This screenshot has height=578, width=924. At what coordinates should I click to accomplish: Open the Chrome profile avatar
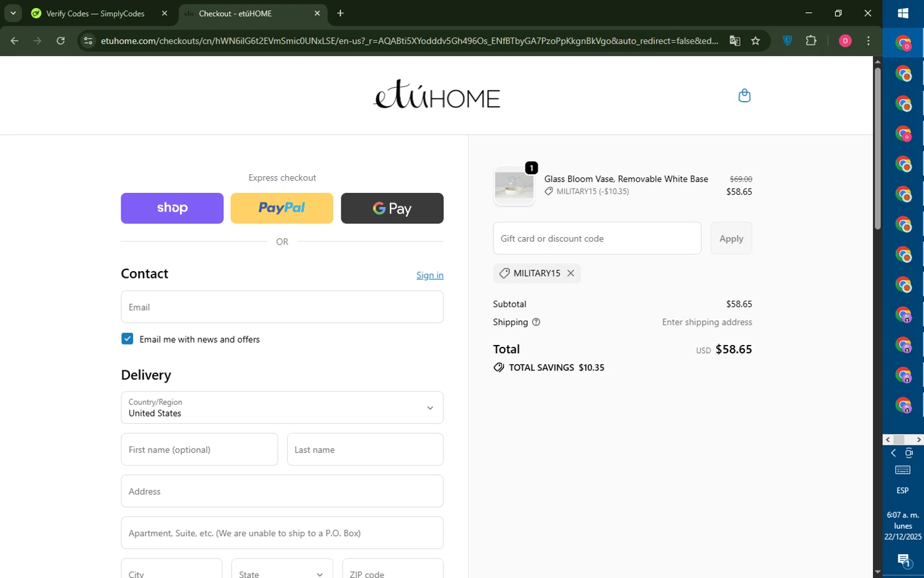[x=845, y=41]
